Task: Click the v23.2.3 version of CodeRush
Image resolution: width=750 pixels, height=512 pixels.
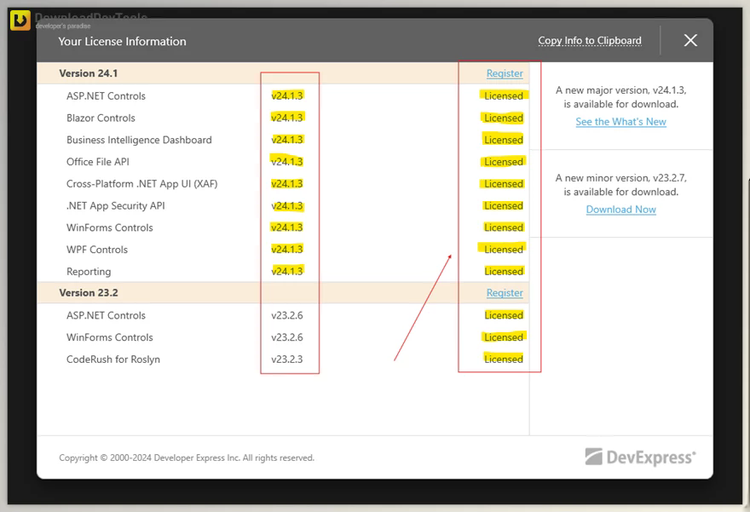Action: (287, 359)
